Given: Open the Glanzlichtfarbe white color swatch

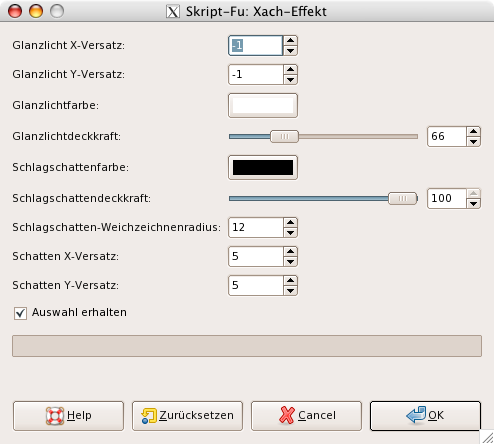Looking at the screenshot, I should click(263, 106).
